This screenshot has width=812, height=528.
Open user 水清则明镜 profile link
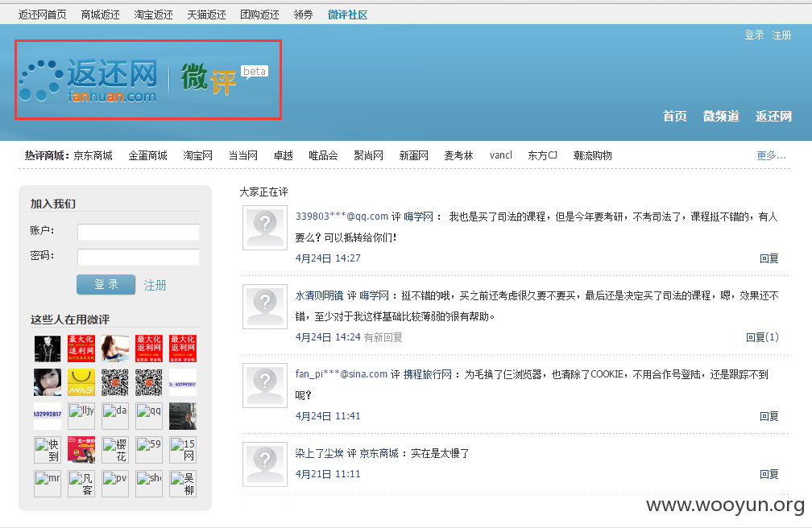(320, 295)
